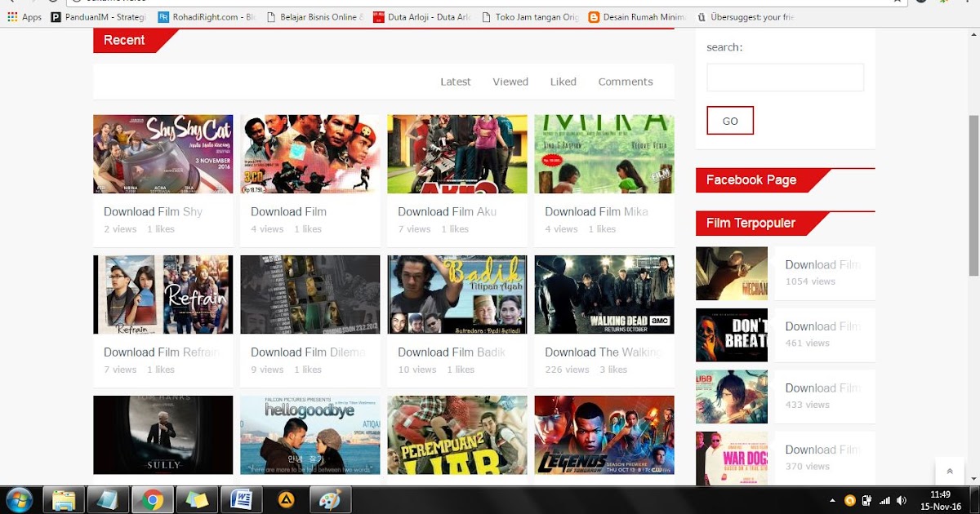Screen dimensions: 980x514
Task: Click the back-to-top chevron button
Action: pyautogui.click(x=949, y=471)
